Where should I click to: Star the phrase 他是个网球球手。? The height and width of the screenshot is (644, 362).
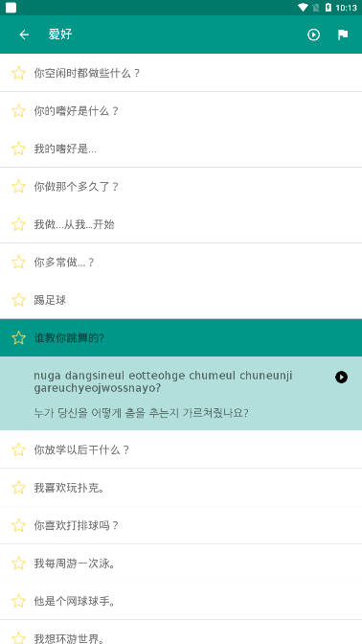[18, 601]
